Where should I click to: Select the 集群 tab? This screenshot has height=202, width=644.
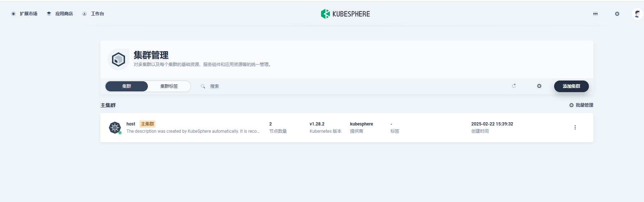(126, 86)
